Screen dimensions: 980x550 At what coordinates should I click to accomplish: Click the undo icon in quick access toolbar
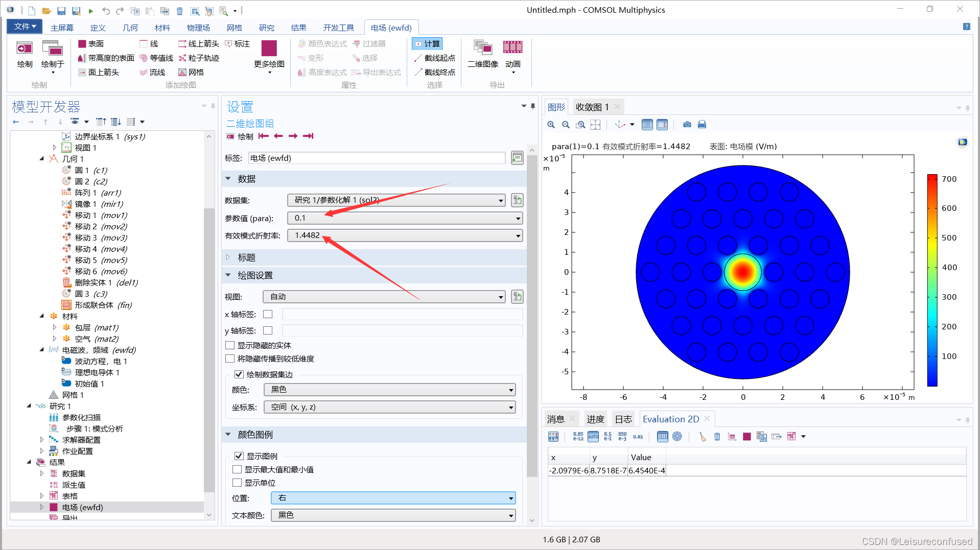(106, 11)
